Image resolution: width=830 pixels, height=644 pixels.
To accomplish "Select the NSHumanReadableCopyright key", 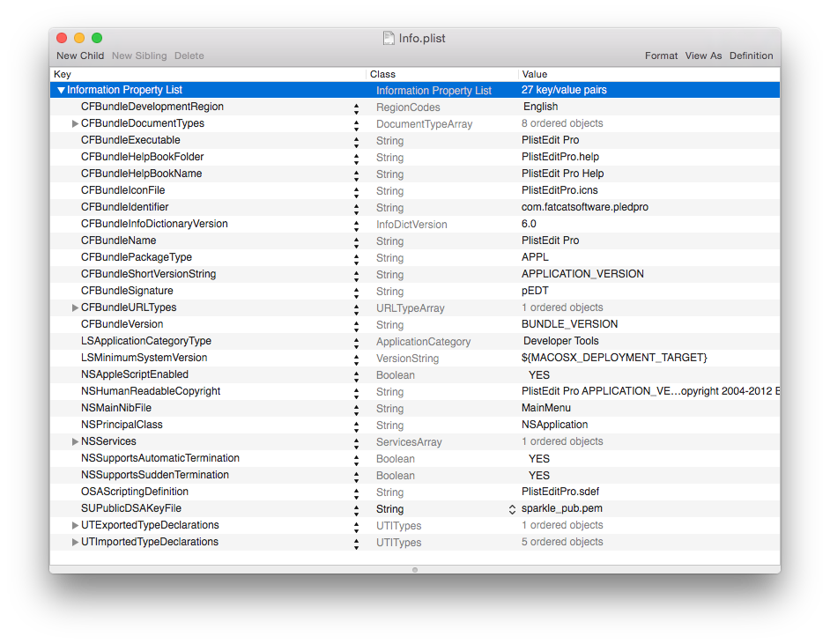I will click(x=151, y=391).
